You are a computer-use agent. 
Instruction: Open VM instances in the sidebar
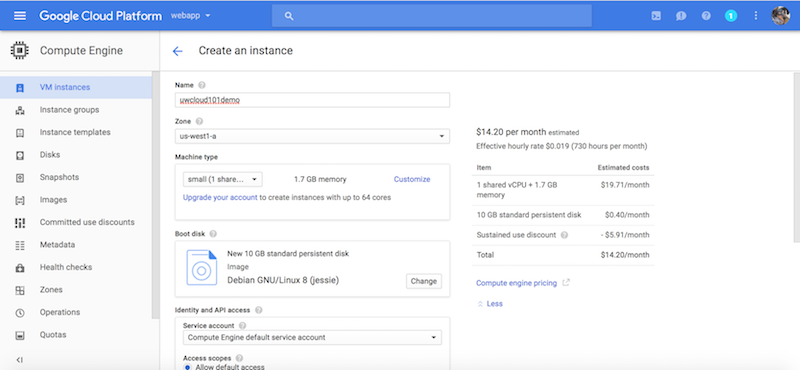pos(76,87)
